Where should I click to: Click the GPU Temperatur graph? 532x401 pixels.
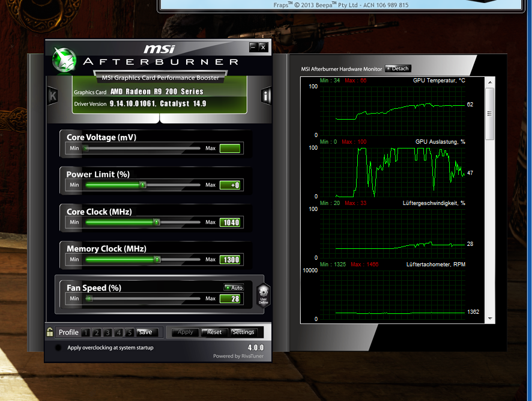pyautogui.click(x=392, y=111)
